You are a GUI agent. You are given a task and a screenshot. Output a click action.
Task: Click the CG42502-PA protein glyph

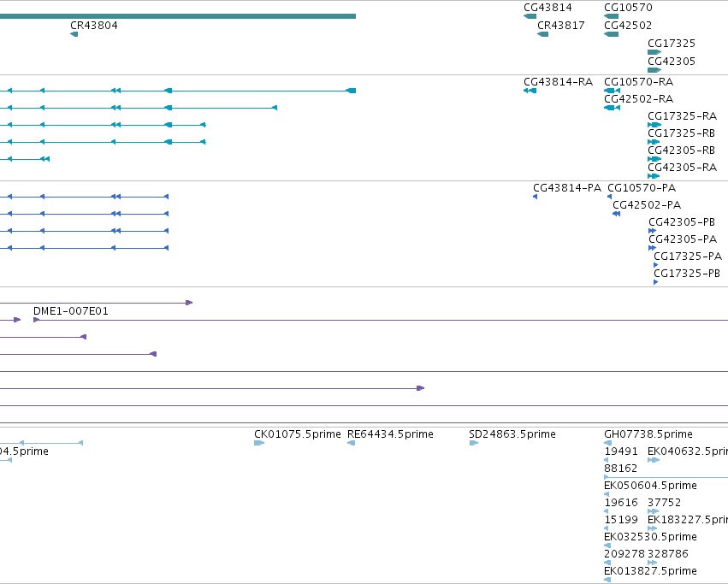616,214
